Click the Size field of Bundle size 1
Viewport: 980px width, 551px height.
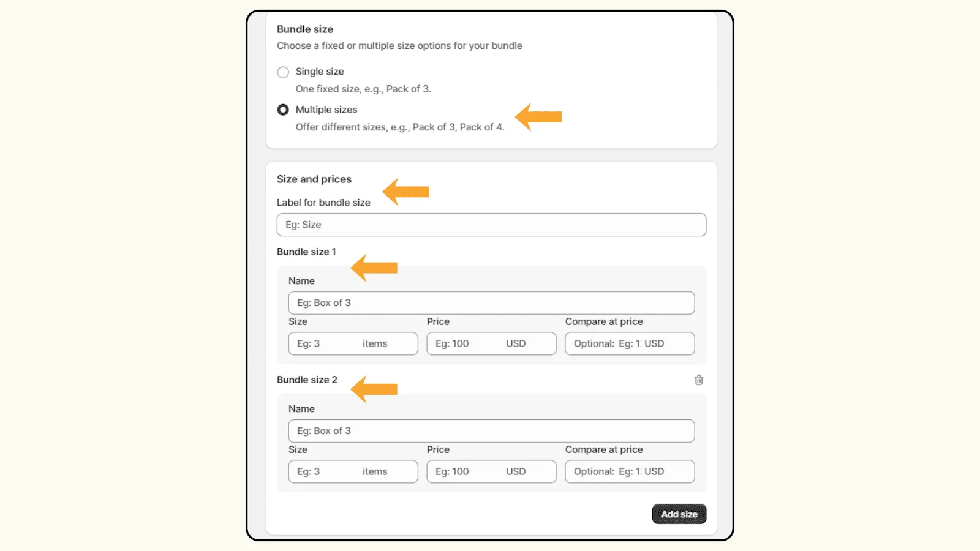[331, 343]
